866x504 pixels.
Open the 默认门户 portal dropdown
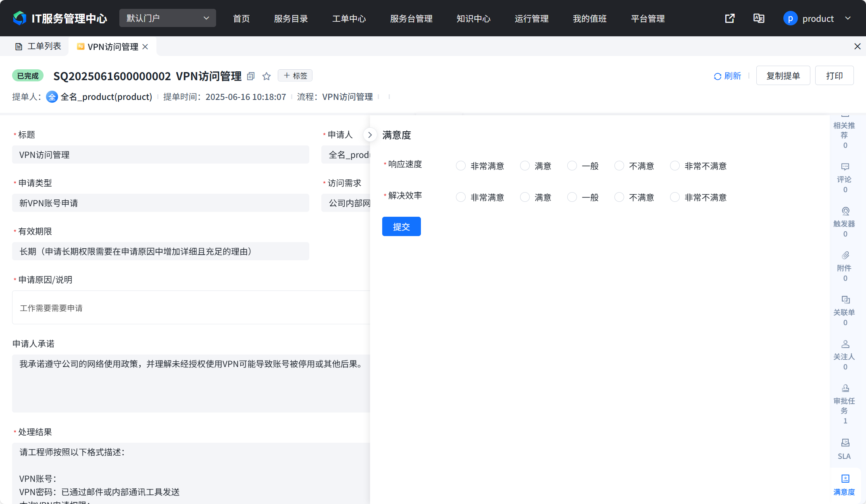[x=167, y=18]
